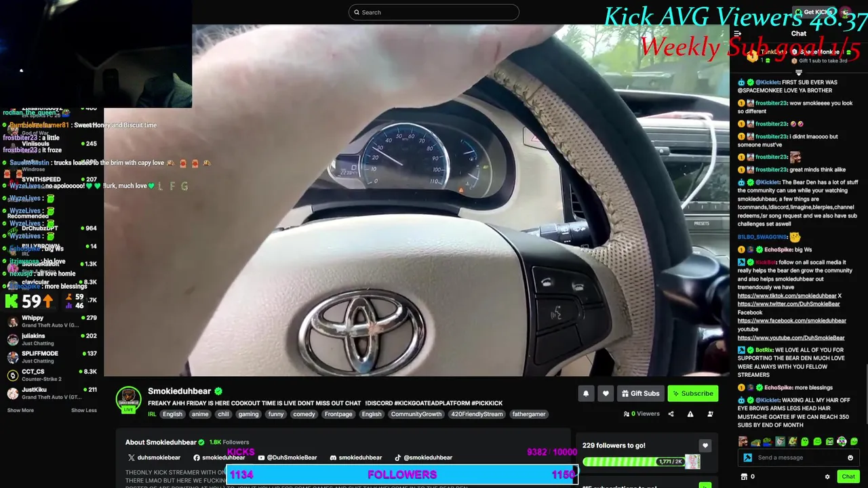Screen dimensions: 868x488
Task: Open Whippy's channel in sidebar
Action: coord(52,321)
